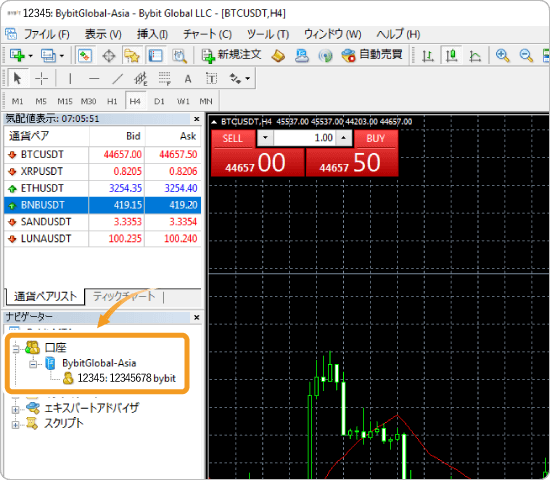Toggle the Terminal window icon

[155, 56]
